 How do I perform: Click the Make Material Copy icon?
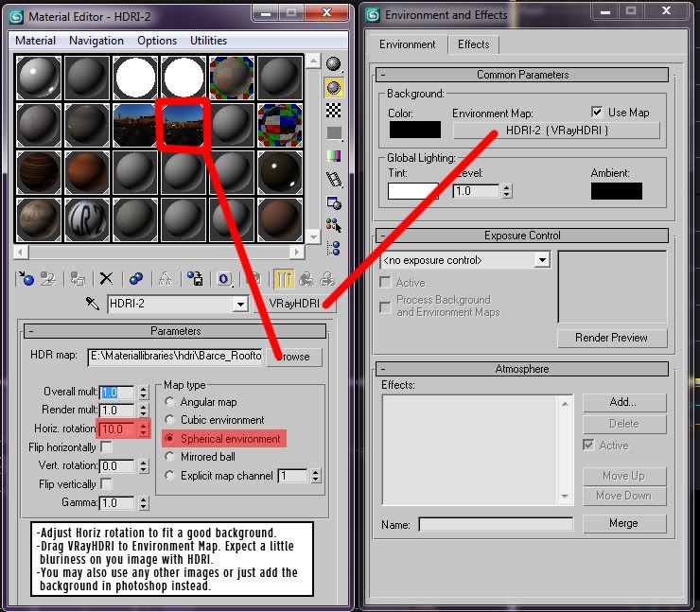click(136, 278)
